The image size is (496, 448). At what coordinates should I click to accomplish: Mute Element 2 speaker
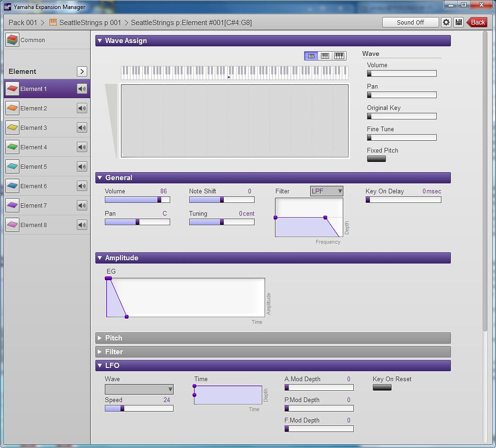point(82,108)
